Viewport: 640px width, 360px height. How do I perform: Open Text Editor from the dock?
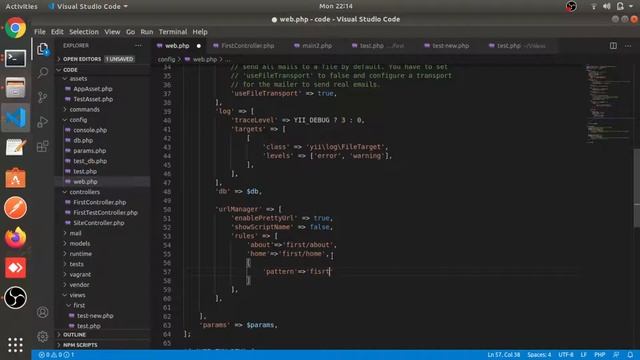coord(16,148)
